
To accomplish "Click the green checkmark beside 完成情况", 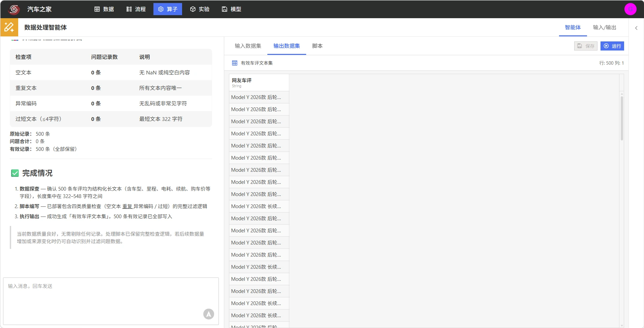I will click(15, 173).
